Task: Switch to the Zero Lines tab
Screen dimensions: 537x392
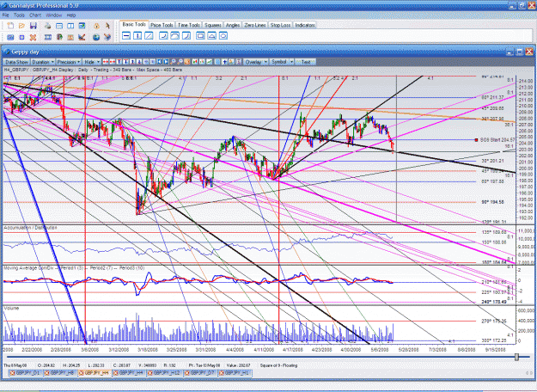Action: 255,25
